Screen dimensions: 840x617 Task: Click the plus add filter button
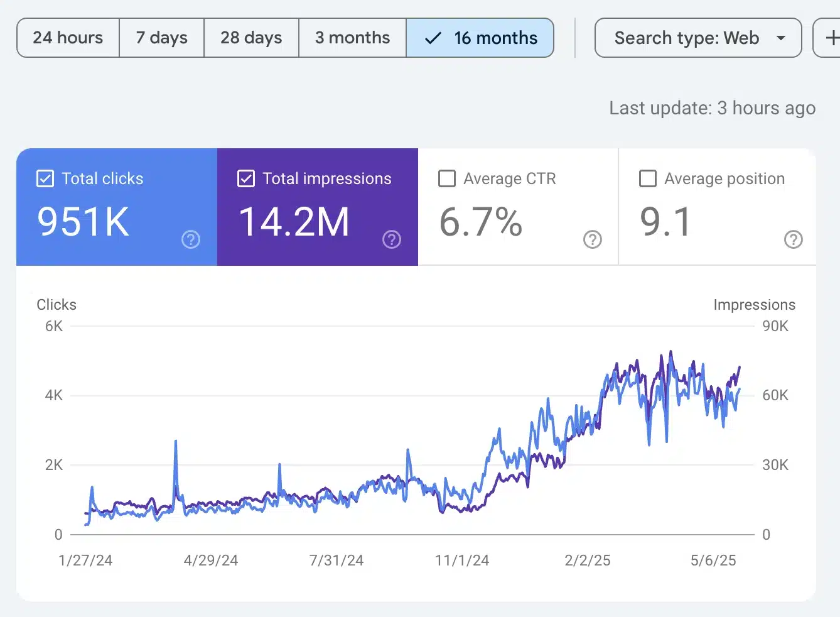830,38
